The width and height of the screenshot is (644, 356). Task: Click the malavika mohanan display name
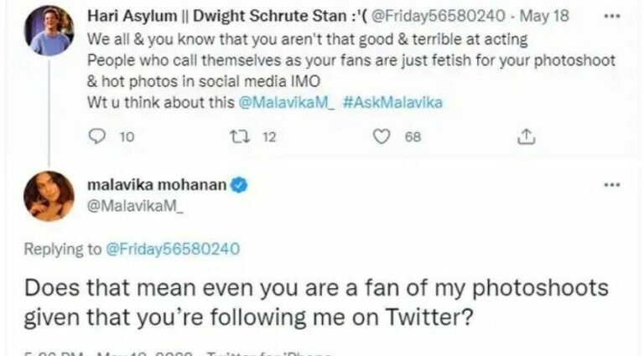coord(157,185)
